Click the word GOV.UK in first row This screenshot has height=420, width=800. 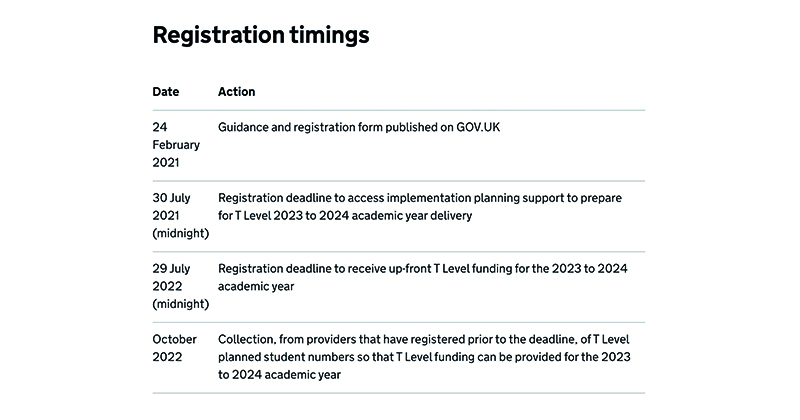[x=478, y=127]
